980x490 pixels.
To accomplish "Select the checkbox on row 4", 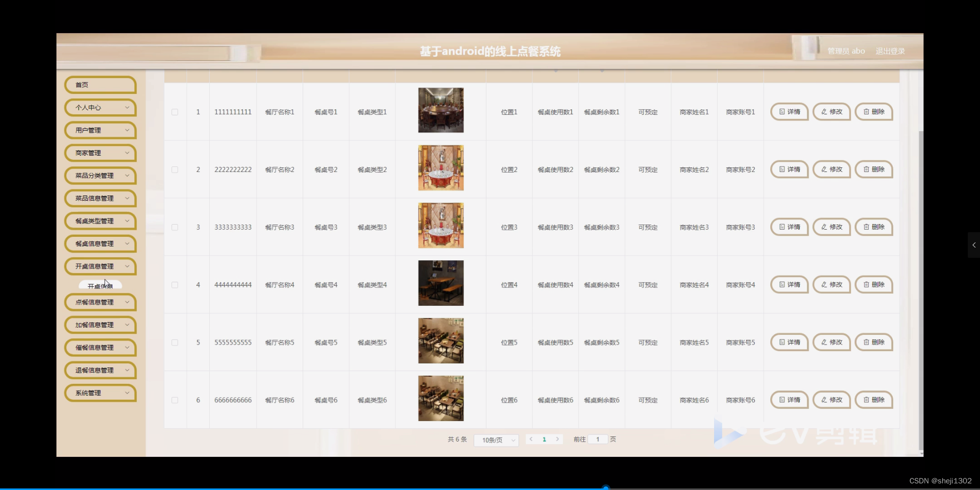I will [x=175, y=285].
